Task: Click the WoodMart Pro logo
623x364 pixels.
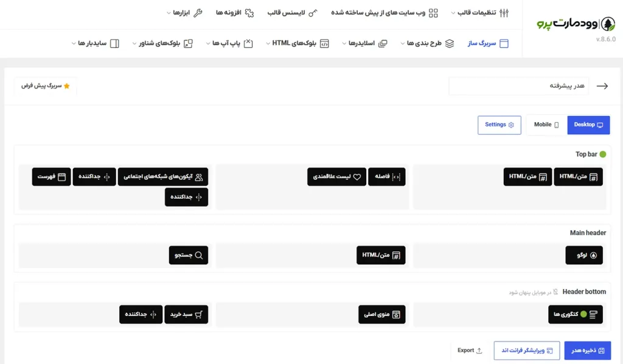Action: point(576,24)
